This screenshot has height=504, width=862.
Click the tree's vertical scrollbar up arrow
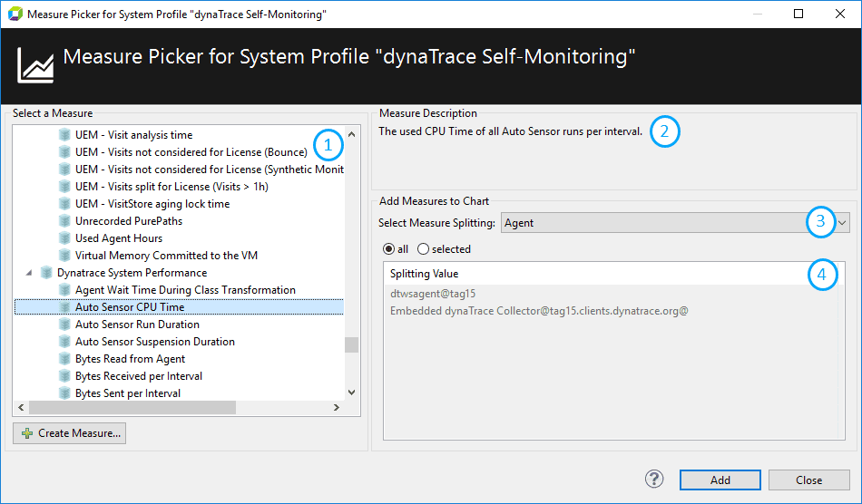[x=352, y=134]
